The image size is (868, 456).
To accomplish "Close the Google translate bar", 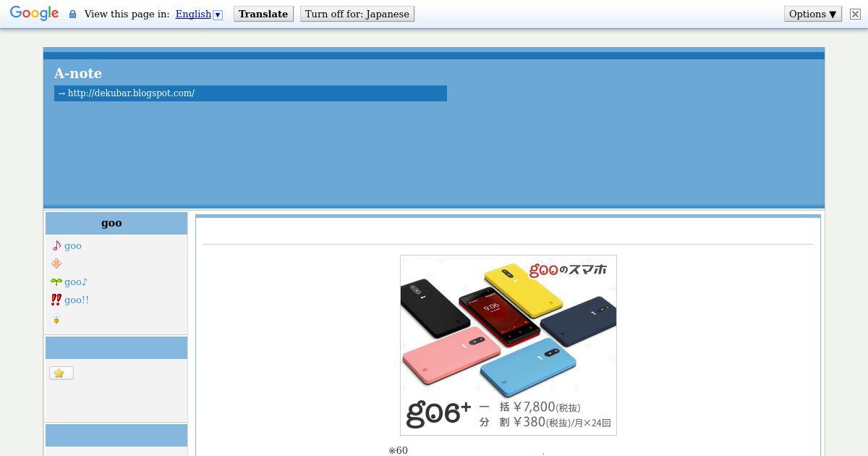I will (x=855, y=14).
